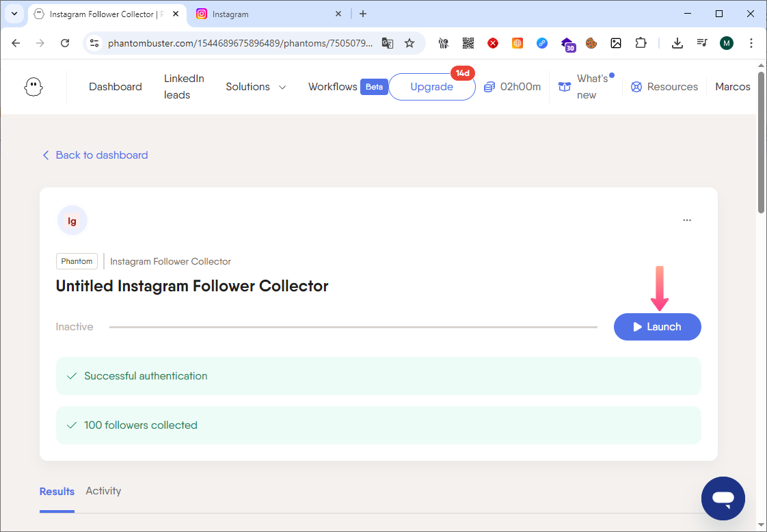
Task: Click the media control icon
Action: 702,43
